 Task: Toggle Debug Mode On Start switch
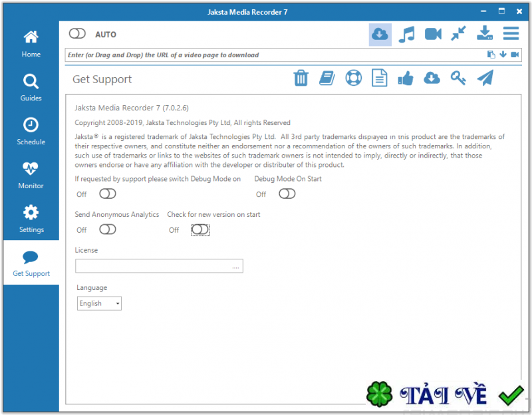287,194
